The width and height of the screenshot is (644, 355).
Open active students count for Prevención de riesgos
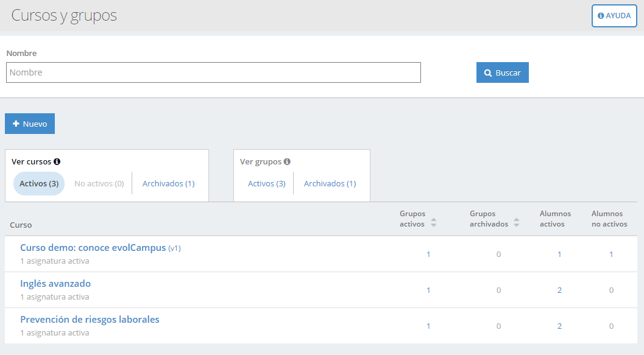pyautogui.click(x=559, y=326)
